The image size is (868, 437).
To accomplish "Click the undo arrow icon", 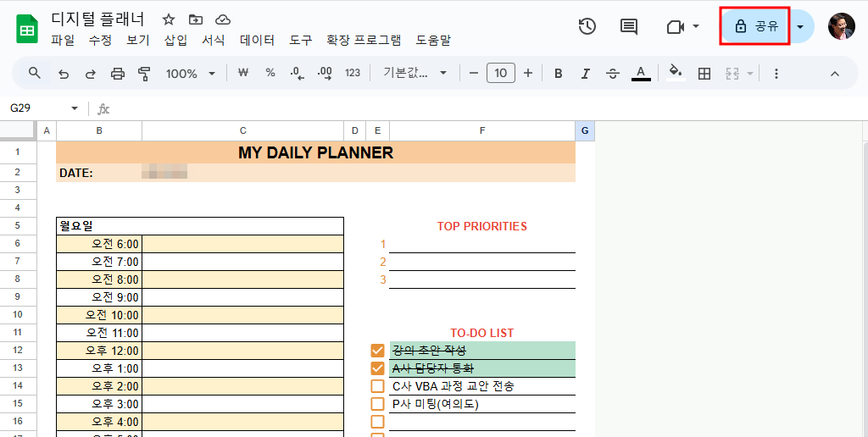I will [64, 74].
